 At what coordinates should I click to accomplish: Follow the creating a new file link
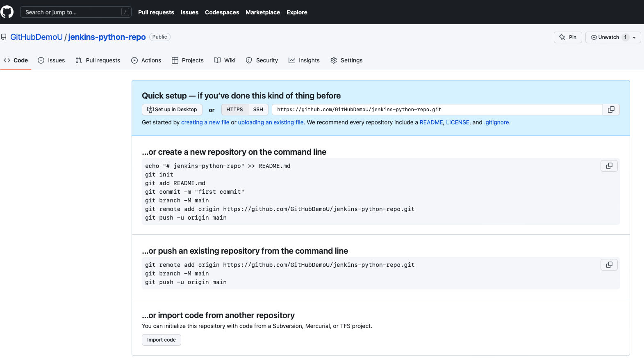[205, 122]
